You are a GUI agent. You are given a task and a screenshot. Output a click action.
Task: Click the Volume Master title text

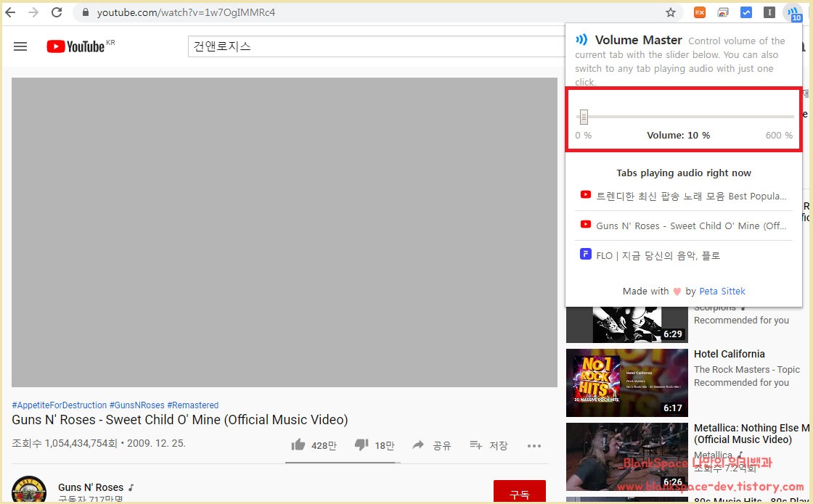coord(638,40)
